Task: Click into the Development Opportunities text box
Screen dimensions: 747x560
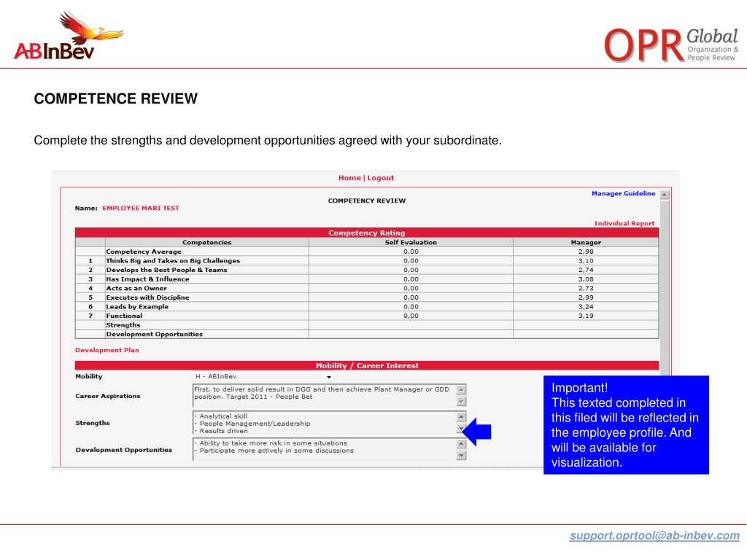Action: (325, 449)
